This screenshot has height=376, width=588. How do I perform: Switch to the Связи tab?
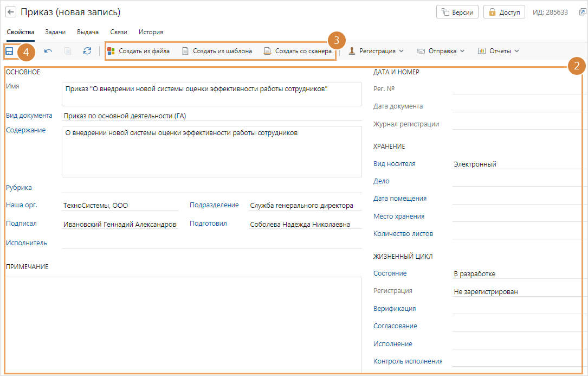click(119, 32)
